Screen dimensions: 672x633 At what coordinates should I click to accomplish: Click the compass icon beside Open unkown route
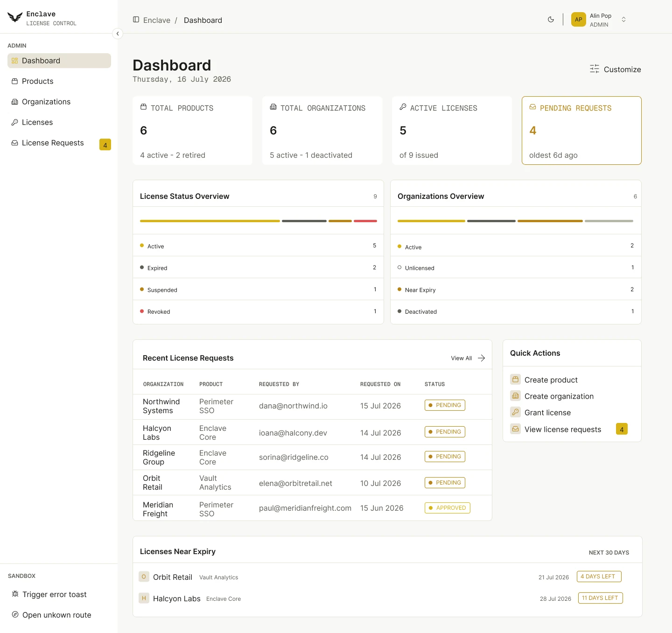pyautogui.click(x=15, y=614)
